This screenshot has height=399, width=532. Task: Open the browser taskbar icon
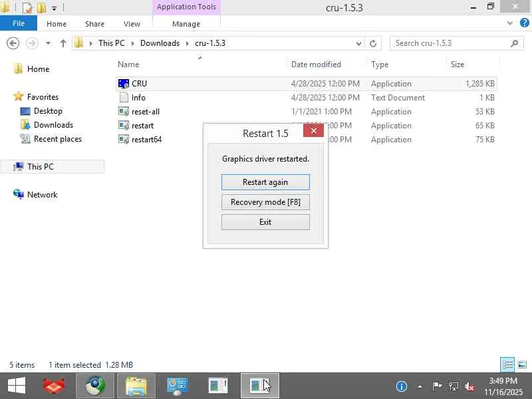pos(95,386)
